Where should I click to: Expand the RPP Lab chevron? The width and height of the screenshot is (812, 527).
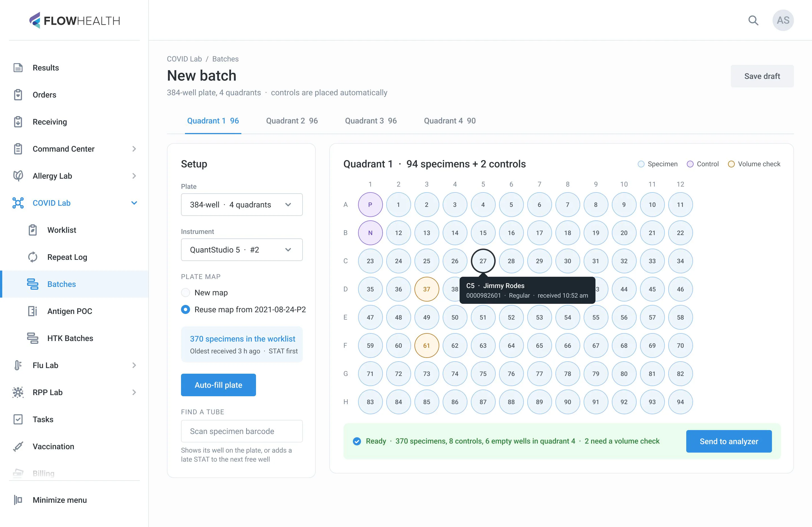tap(134, 392)
